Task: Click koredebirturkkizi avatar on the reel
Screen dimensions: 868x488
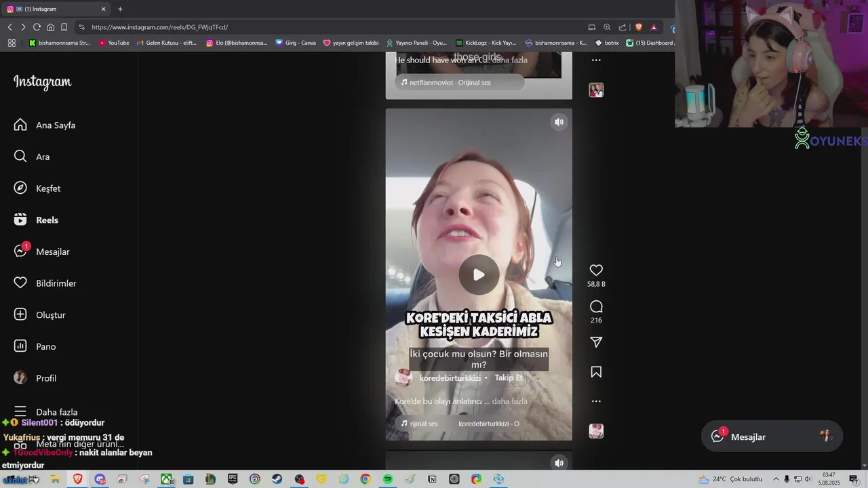Action: 403,378
